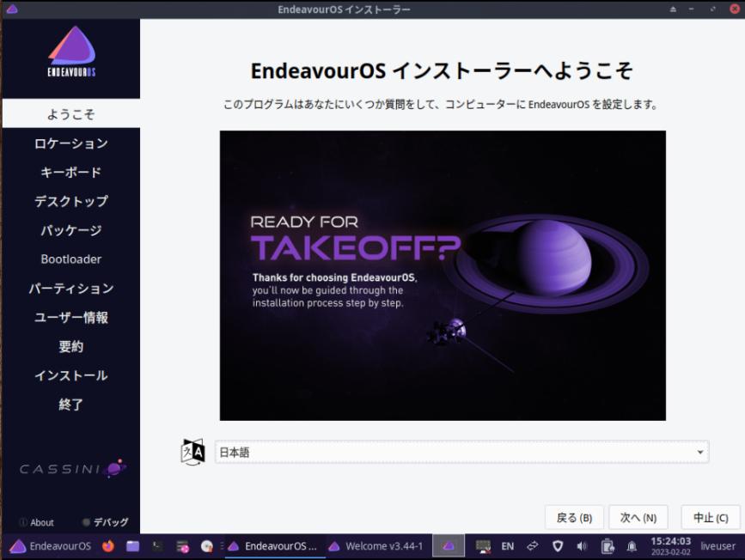The image size is (745, 560).
Task: Click the network connection tray icon
Action: [x=533, y=546]
